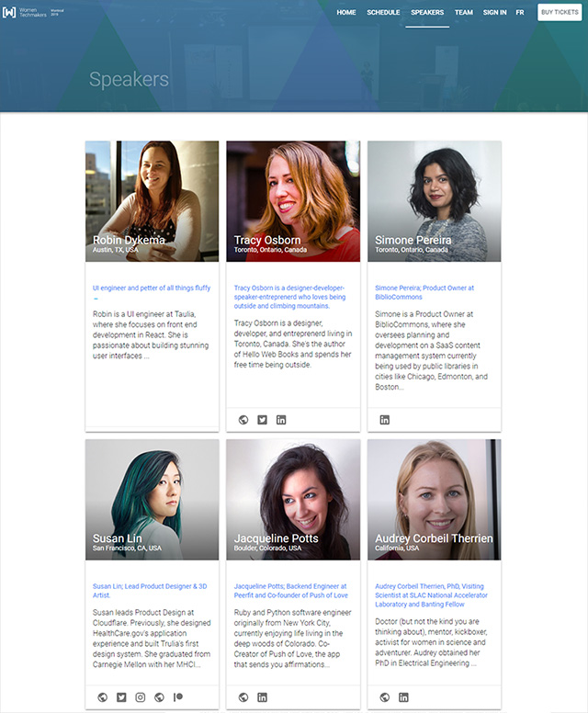Open Susan Lin's Patreon icon
Screen dimensions: 588x713
tap(178, 697)
